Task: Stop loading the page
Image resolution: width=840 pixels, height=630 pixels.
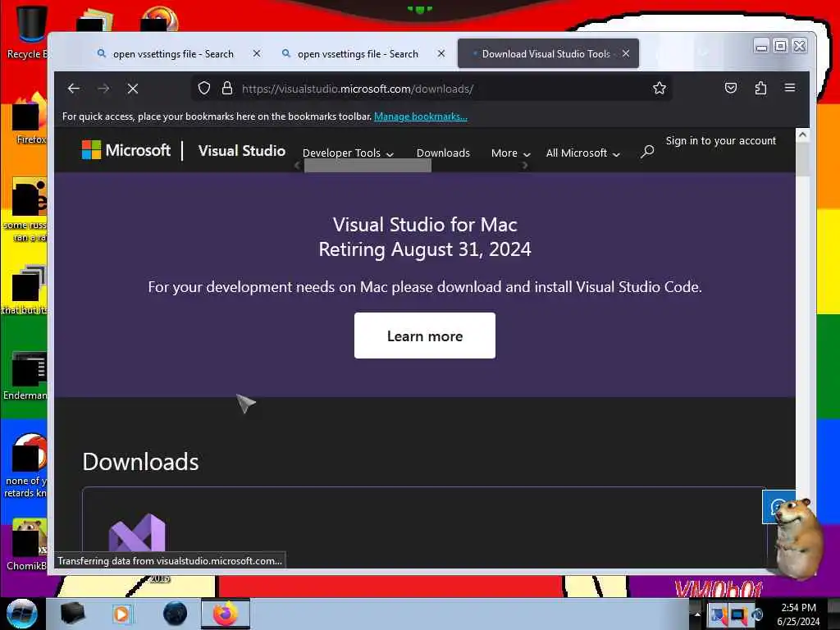Action: point(133,89)
